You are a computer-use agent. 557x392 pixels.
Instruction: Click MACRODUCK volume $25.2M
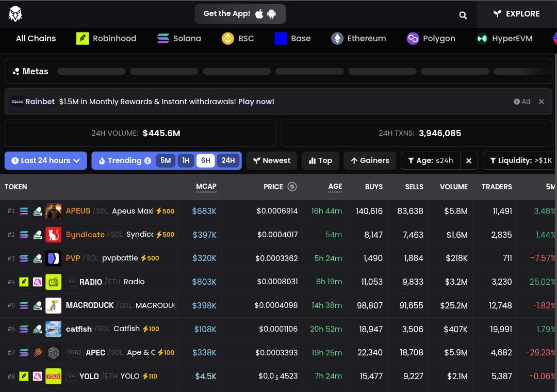click(x=454, y=306)
